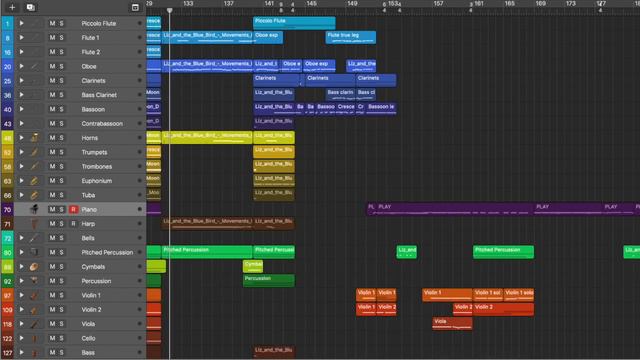Click the Cymbals track instrument icon

pyautogui.click(x=34, y=266)
